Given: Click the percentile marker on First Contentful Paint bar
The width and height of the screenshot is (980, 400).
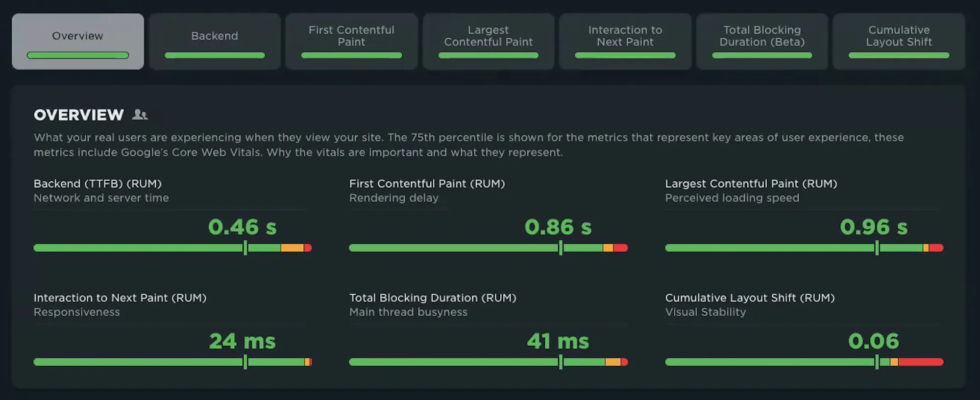Looking at the screenshot, I should (561, 248).
